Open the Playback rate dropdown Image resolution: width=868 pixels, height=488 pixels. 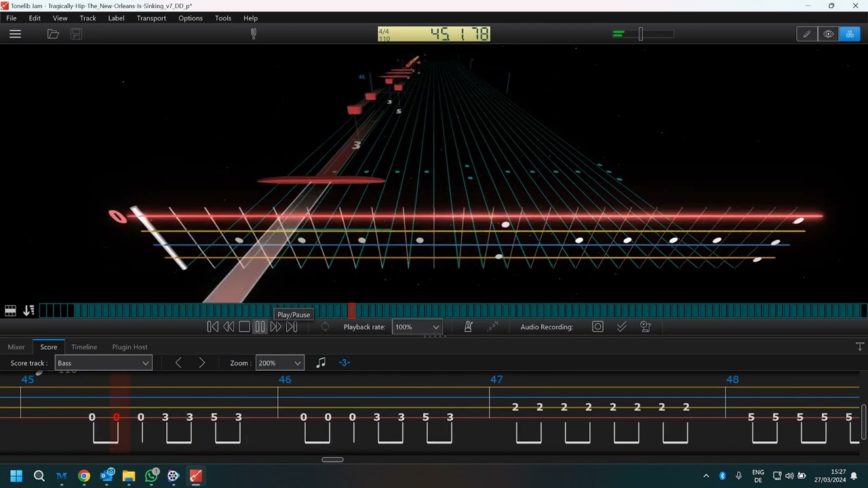pos(417,327)
